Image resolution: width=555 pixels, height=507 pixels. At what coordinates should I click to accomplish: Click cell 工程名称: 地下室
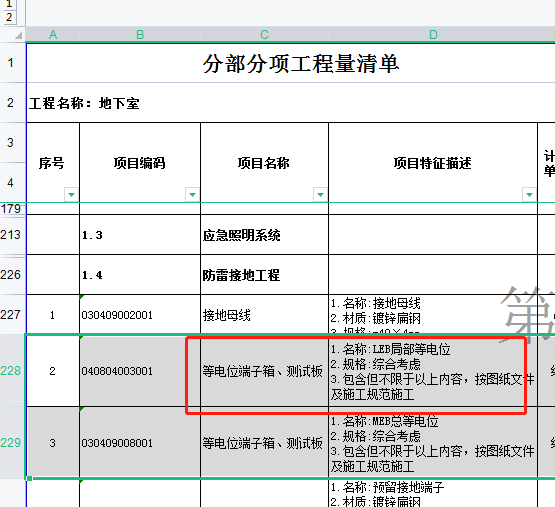click(84, 103)
